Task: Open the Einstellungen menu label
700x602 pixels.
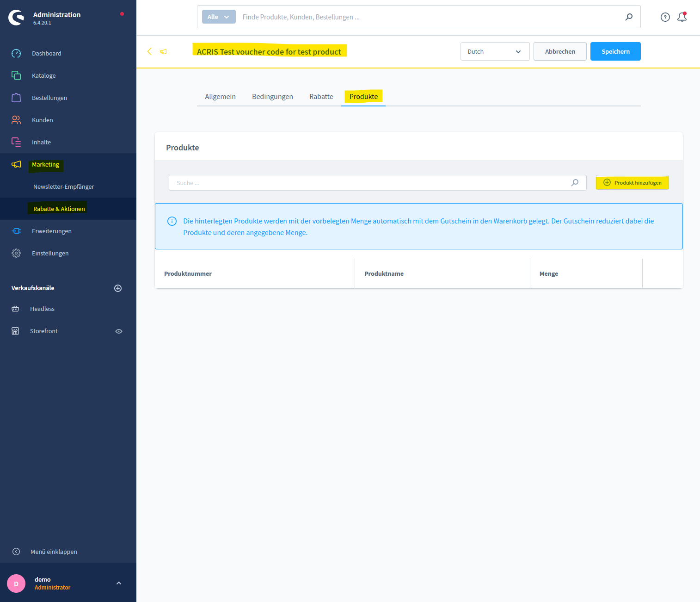Action: [x=50, y=253]
